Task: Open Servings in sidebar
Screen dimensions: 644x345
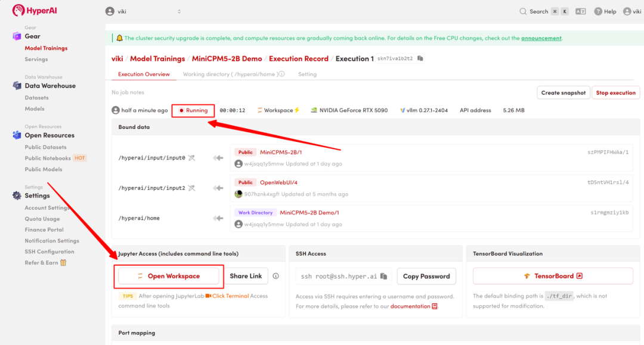Action: tap(36, 59)
